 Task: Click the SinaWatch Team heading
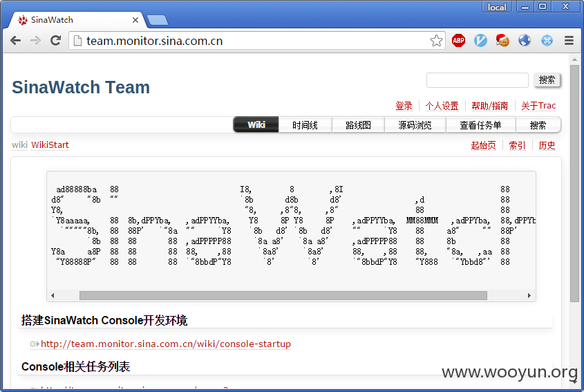81,87
